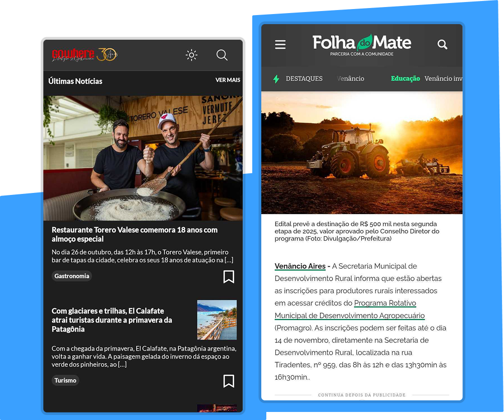Open the Programa Rotativo Municipal link
Screen dimensions: 504x420
pyautogui.click(x=350, y=309)
